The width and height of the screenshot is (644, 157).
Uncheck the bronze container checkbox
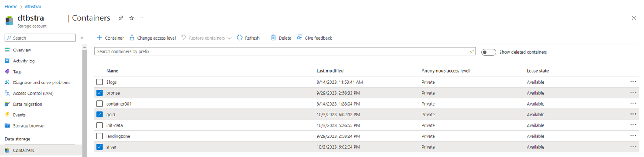100,93
